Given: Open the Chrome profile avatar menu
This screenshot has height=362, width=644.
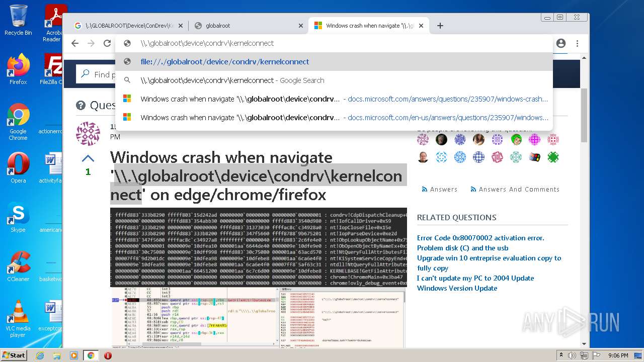Looking at the screenshot, I should (x=561, y=43).
